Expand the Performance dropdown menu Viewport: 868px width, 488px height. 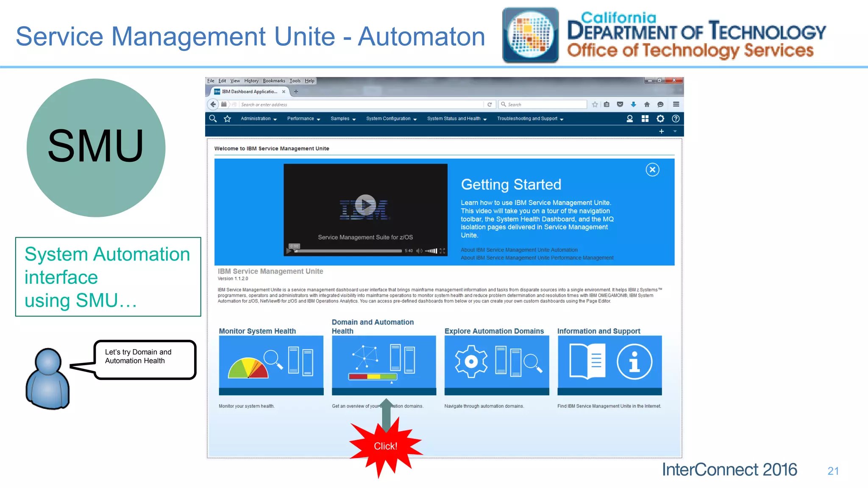(303, 119)
